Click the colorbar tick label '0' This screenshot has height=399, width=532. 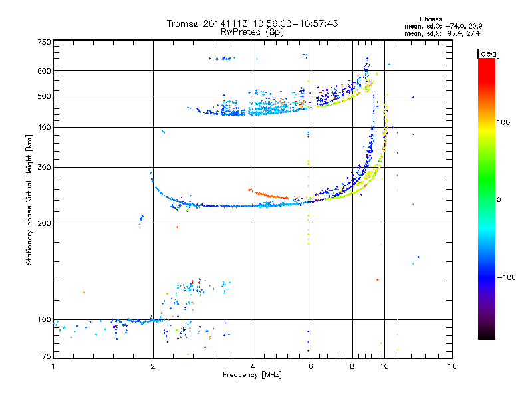coord(498,200)
